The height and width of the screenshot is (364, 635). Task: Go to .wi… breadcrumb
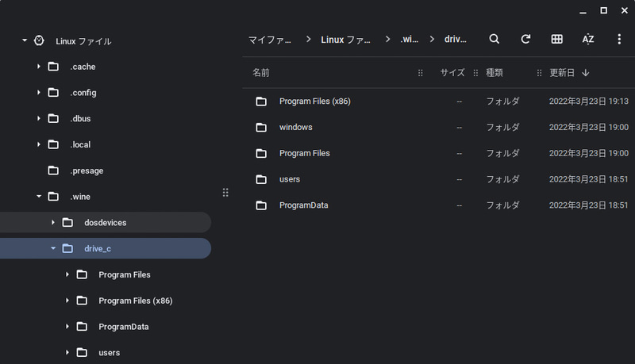[x=409, y=39]
